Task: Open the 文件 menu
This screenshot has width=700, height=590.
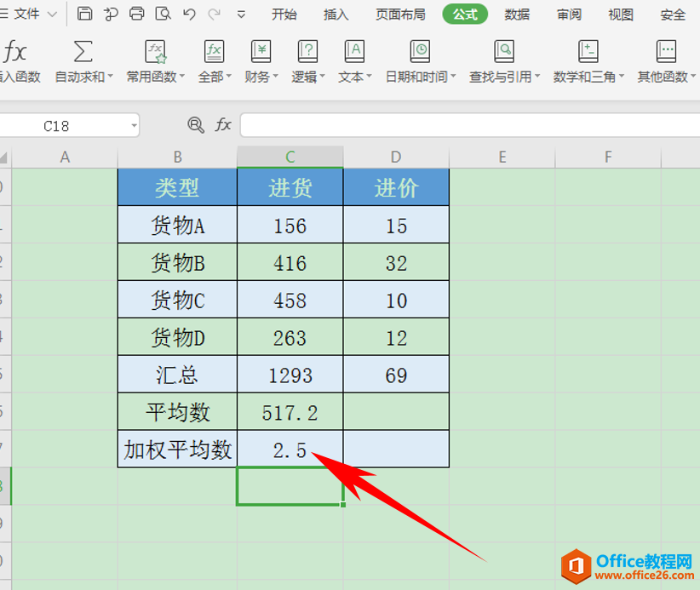Action: tap(26, 14)
